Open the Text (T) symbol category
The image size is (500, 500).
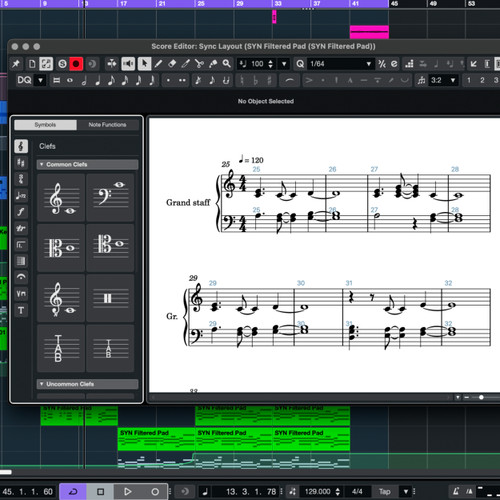[21, 310]
